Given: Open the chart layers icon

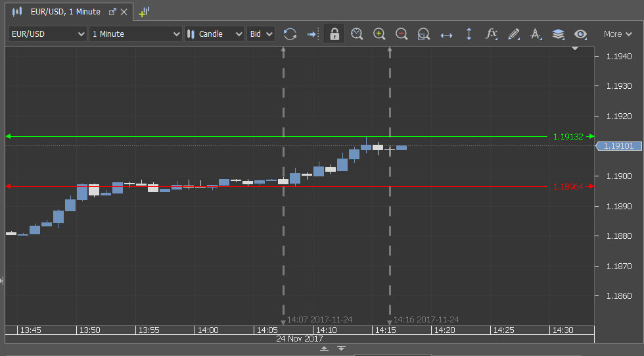Looking at the screenshot, I should click(558, 34).
